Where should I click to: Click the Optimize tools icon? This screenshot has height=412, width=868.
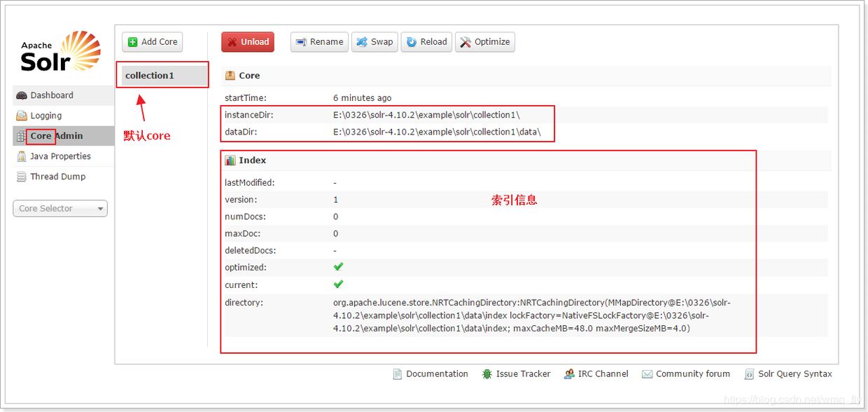pos(465,42)
